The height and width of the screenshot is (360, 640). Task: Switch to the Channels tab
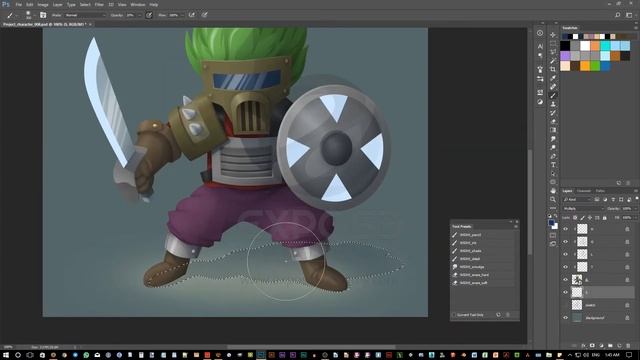(584, 191)
